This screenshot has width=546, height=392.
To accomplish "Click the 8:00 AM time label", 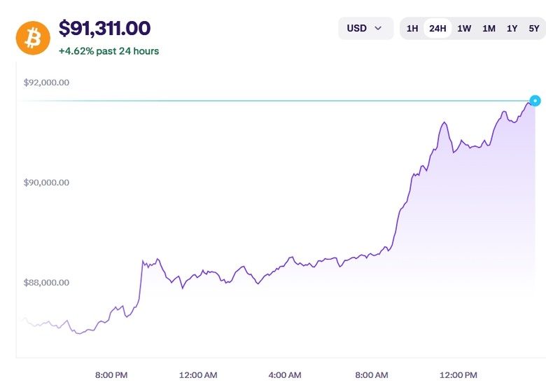I will tap(372, 375).
